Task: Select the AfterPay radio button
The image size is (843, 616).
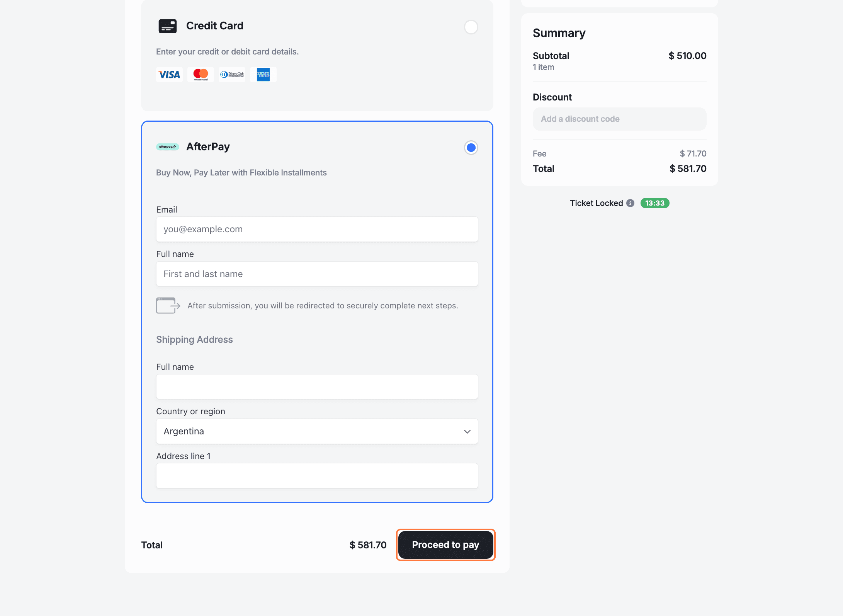Action: point(471,148)
